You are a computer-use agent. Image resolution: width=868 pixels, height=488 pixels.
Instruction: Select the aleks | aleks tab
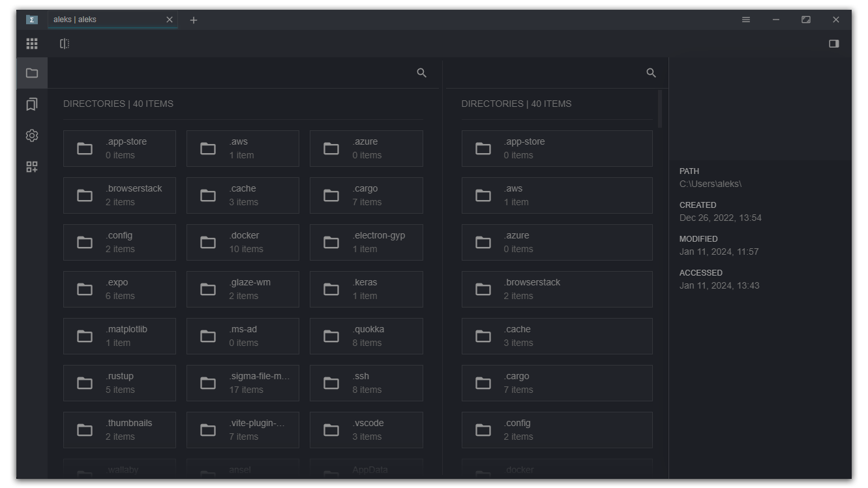click(104, 20)
